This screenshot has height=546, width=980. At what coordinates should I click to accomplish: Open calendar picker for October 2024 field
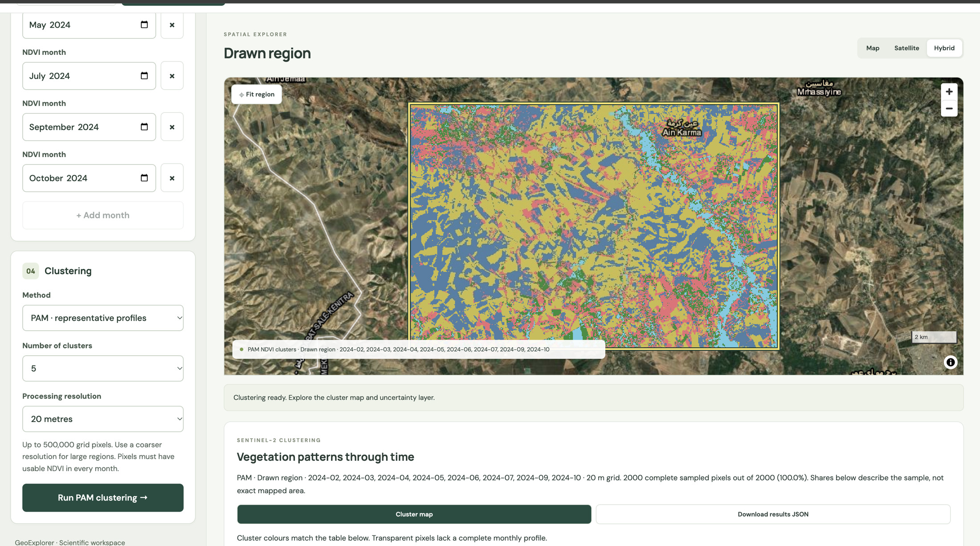tap(144, 178)
